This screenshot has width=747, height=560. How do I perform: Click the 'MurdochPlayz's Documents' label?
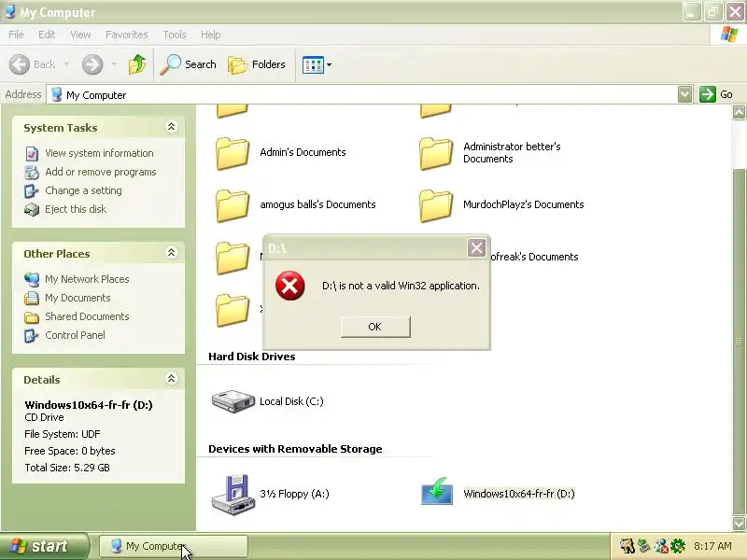point(523,204)
